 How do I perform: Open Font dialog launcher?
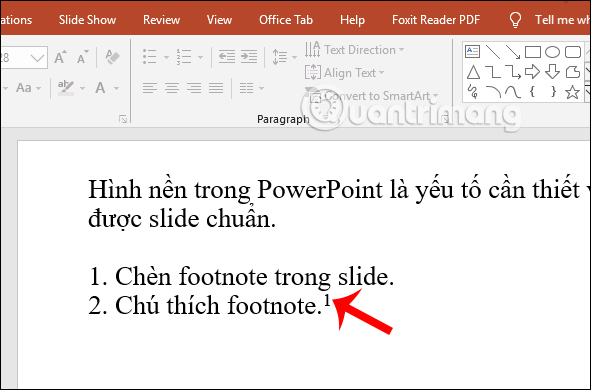pos(123,119)
